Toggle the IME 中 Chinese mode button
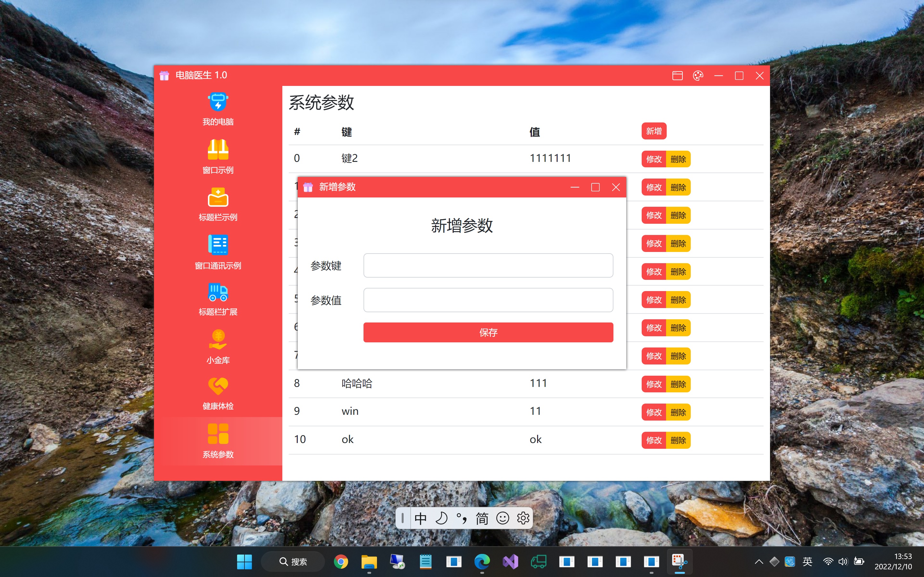The image size is (924, 577). pyautogui.click(x=420, y=518)
